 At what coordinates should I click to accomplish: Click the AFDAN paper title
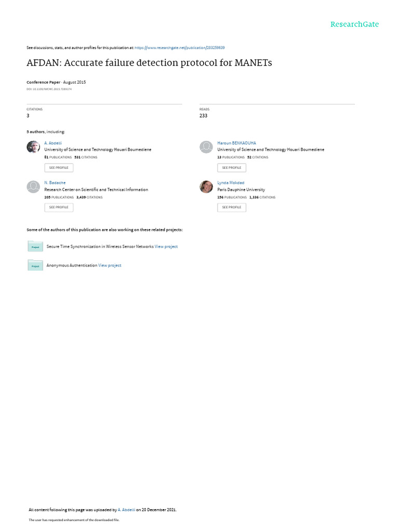(149, 63)
